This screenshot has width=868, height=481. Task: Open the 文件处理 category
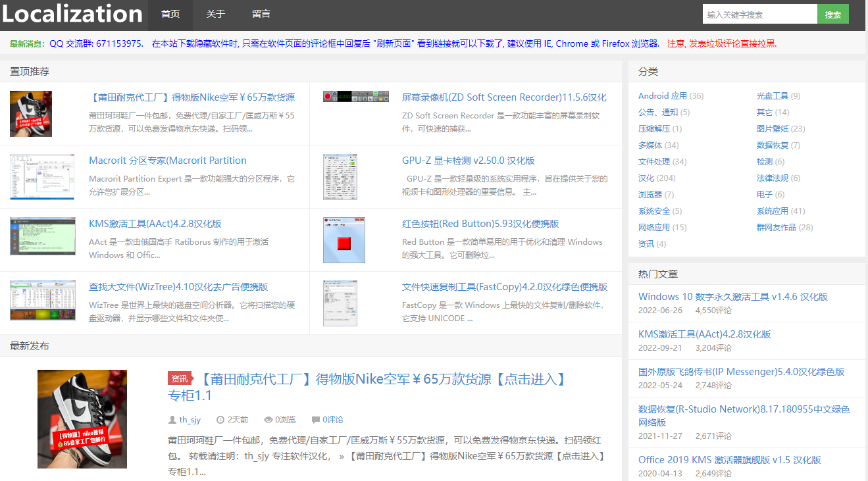point(654,162)
